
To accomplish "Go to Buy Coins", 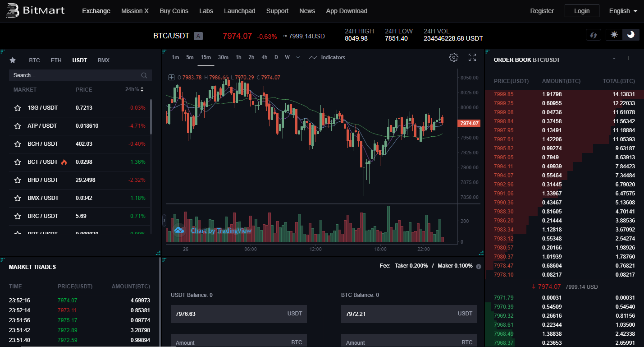I will coord(174,11).
